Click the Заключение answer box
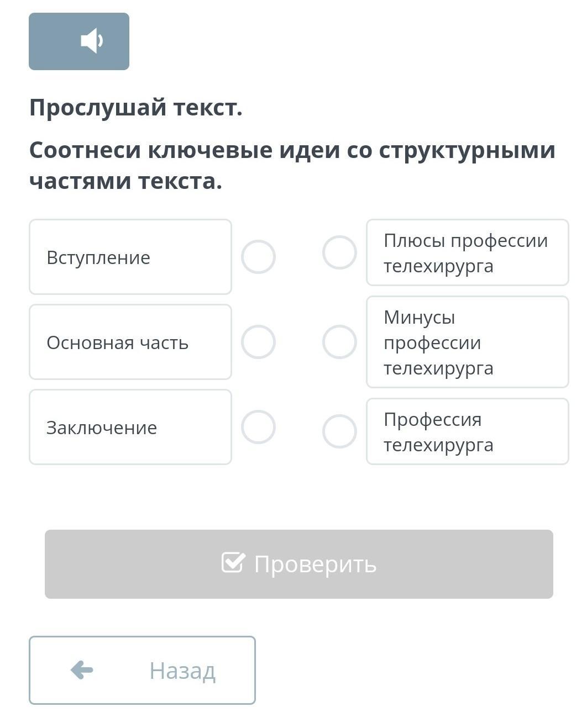This screenshot has height=728, width=587. tap(130, 427)
